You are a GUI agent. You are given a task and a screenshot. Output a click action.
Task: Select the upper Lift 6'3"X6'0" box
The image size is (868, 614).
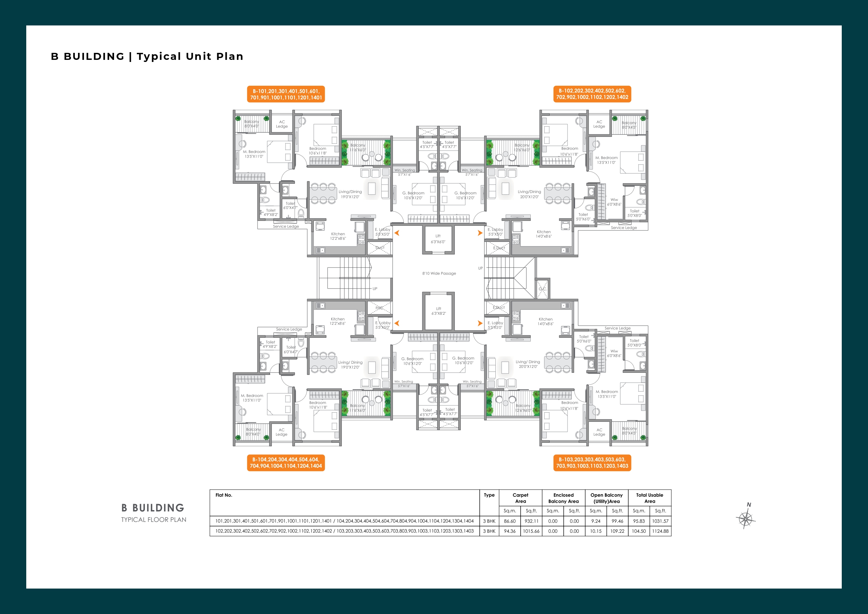click(438, 239)
